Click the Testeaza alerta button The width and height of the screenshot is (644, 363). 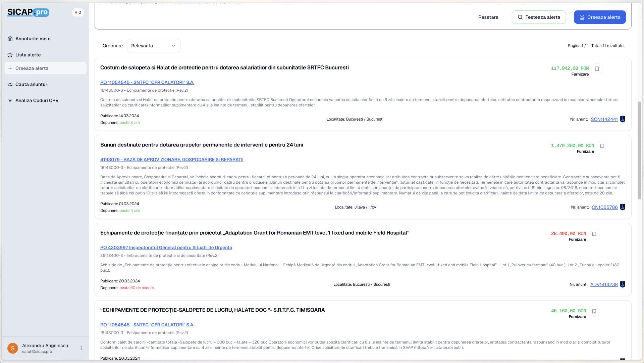click(x=539, y=17)
